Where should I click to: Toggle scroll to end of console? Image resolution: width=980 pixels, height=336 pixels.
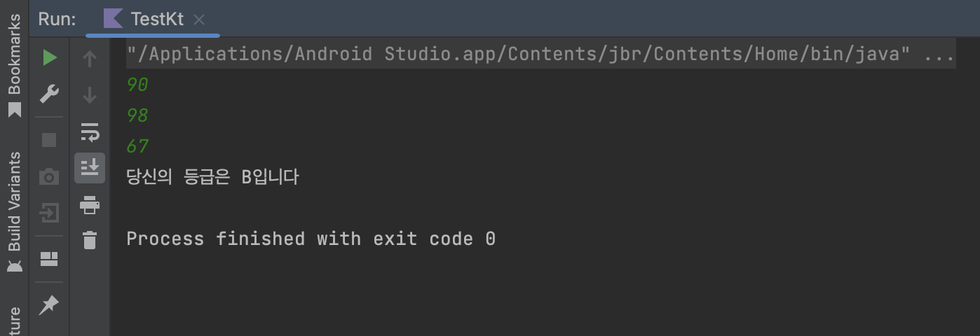pyautogui.click(x=90, y=168)
